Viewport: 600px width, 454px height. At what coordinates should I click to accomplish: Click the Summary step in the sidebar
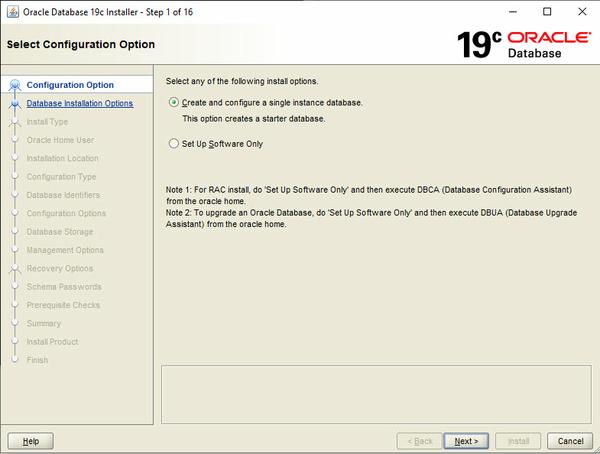click(44, 323)
